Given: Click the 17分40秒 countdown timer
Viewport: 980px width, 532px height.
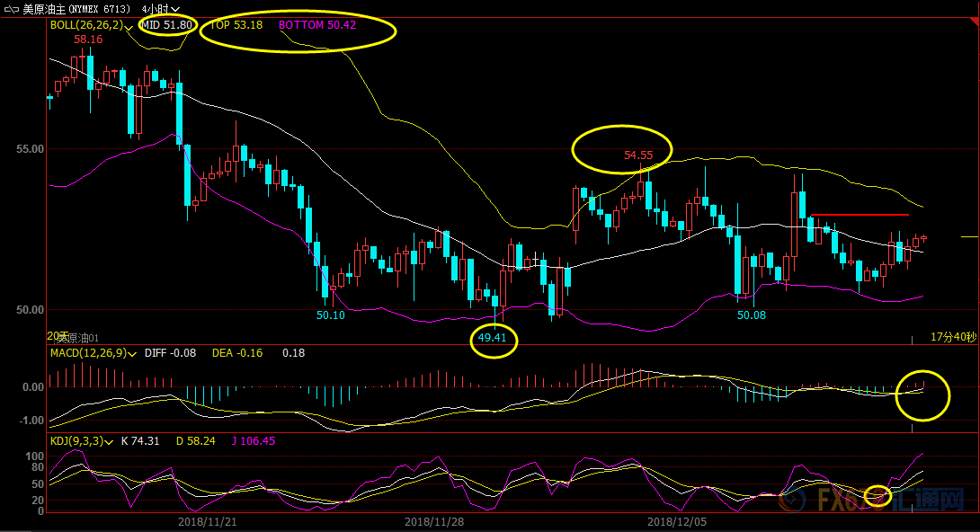Looking at the screenshot, I should pyautogui.click(x=952, y=336).
